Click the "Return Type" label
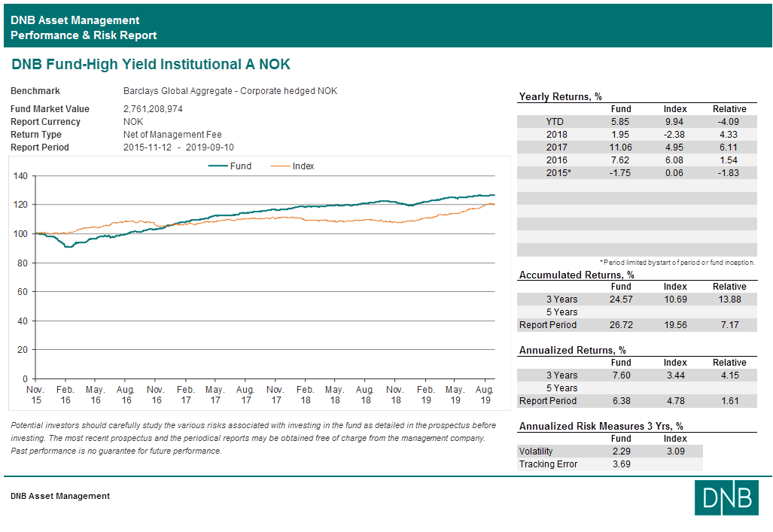The image size is (773, 532). point(36,135)
